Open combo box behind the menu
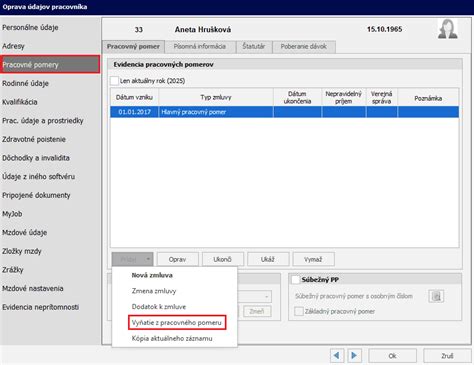The width and height of the screenshot is (474, 365). click(x=255, y=296)
